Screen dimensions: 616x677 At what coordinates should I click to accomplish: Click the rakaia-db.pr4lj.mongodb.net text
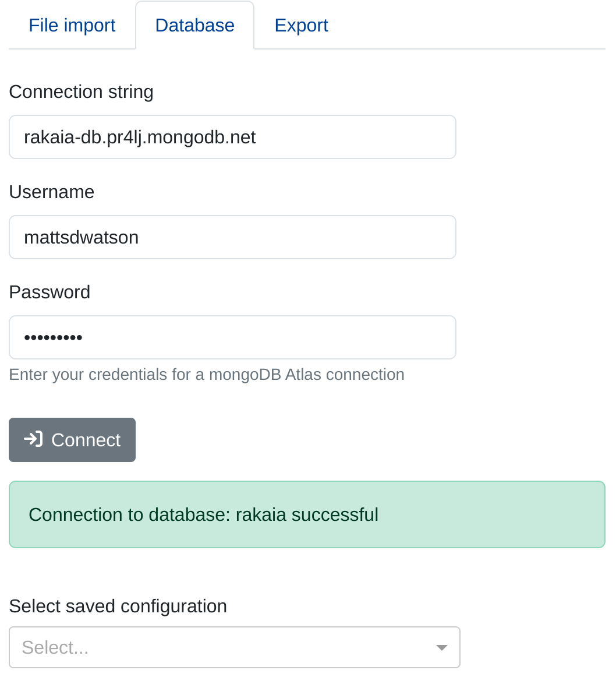pyautogui.click(x=140, y=137)
